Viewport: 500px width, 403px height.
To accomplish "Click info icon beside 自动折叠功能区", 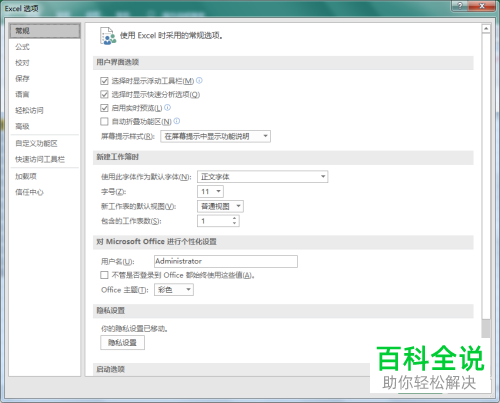I will point(177,121).
